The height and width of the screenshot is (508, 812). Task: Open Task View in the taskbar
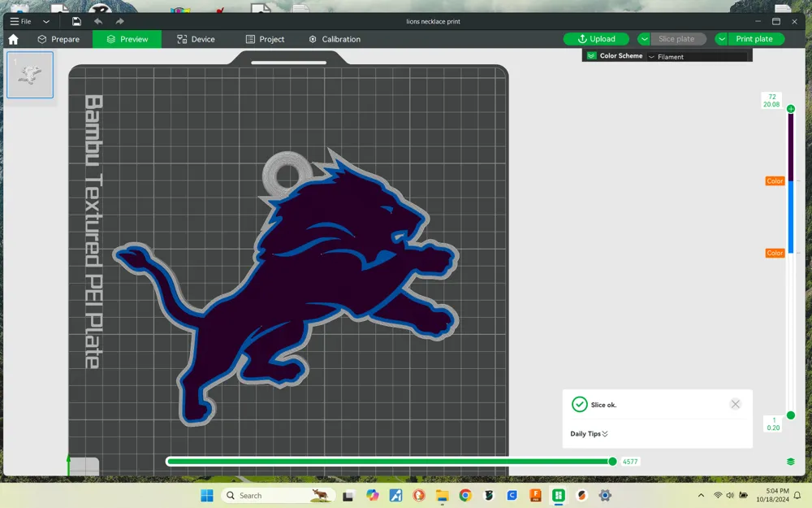point(348,496)
